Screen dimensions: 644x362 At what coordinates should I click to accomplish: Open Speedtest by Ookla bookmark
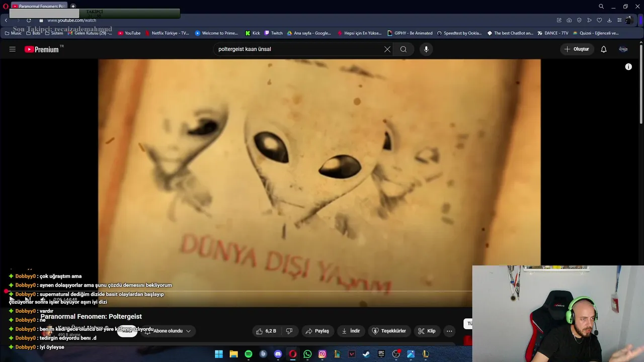[x=459, y=33]
